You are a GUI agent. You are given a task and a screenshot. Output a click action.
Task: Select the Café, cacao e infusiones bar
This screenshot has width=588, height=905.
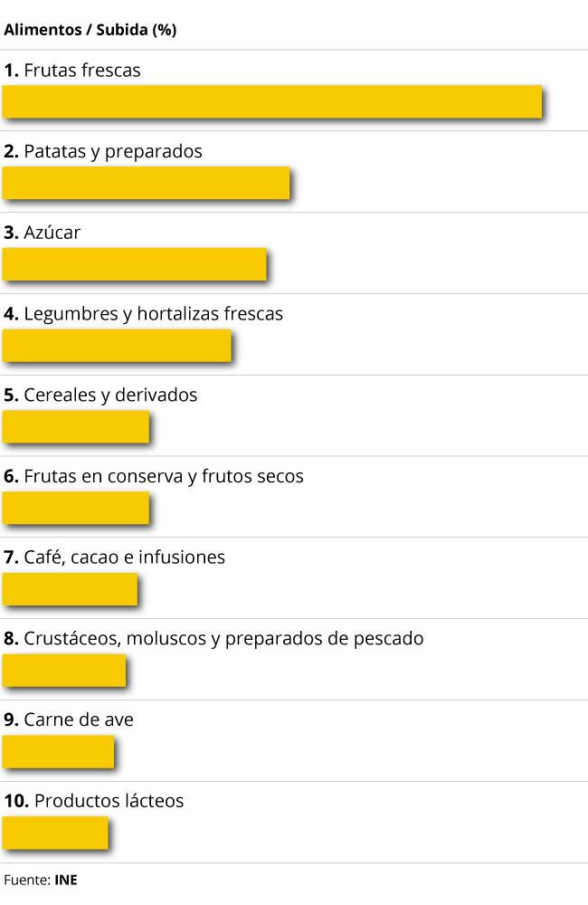coord(70,589)
